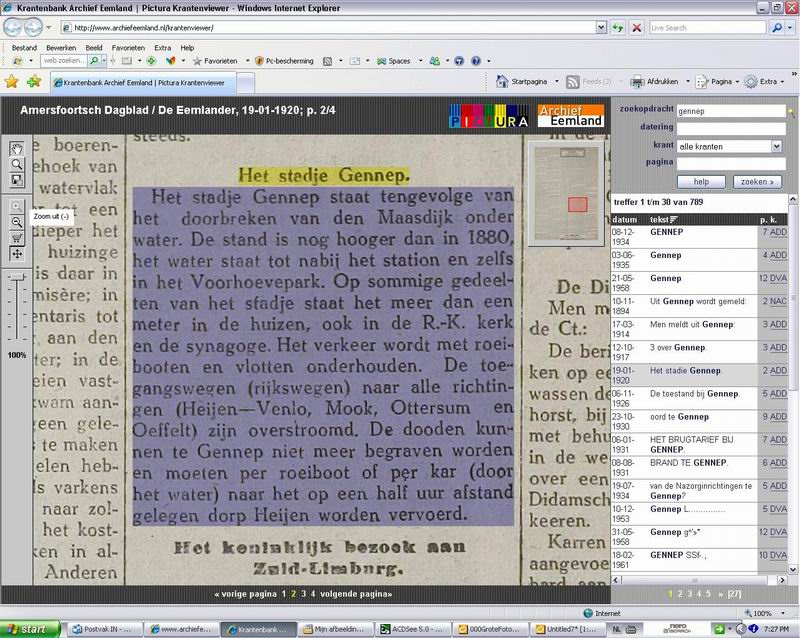Click the Spaces toolbar button
Screen dimensions: 800x638
[393, 61]
